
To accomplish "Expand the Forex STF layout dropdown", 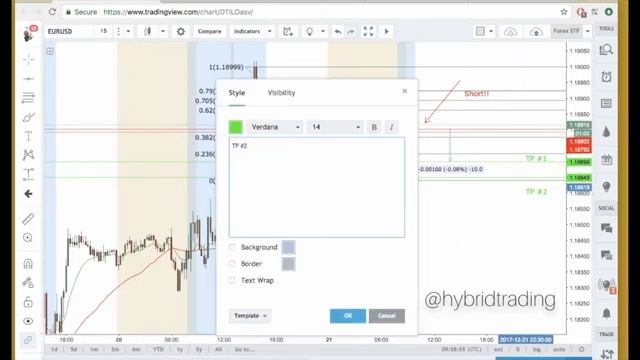I will [x=588, y=31].
